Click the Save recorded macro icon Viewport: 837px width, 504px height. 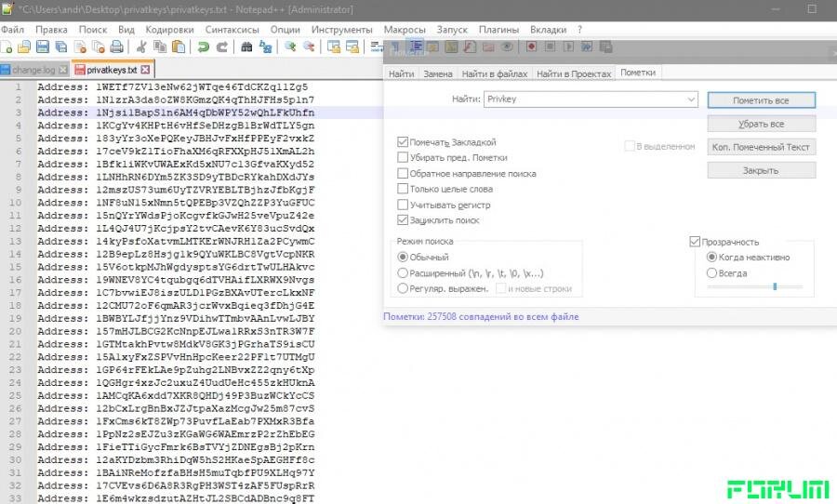605,47
